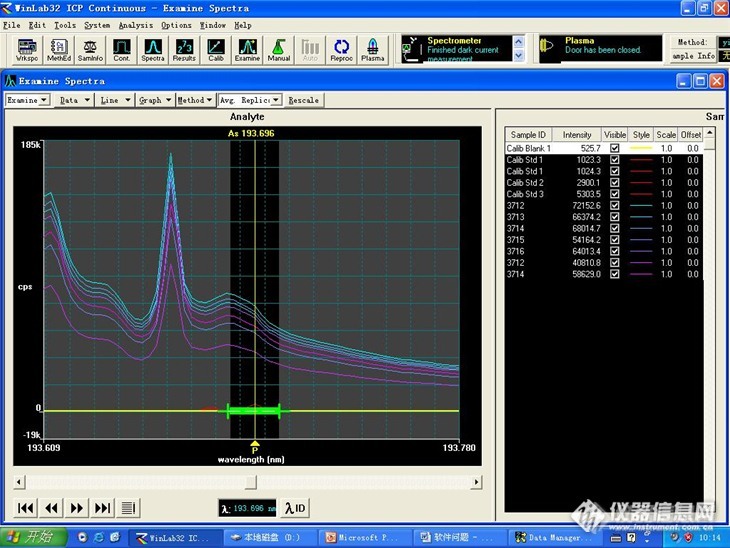Viewport: 730px width, 548px height.
Task: Open the Results window icon
Action: point(184,50)
